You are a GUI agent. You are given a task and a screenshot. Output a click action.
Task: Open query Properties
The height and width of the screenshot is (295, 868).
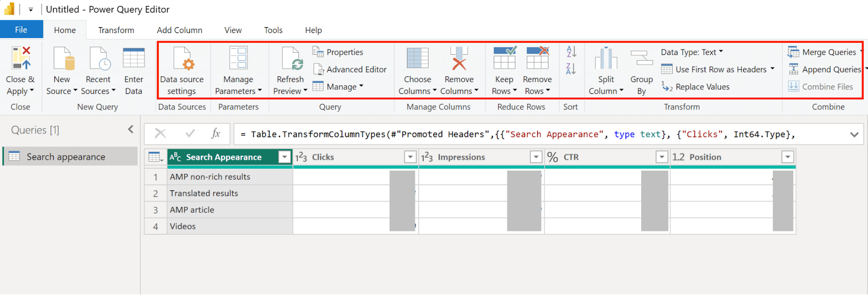point(338,52)
